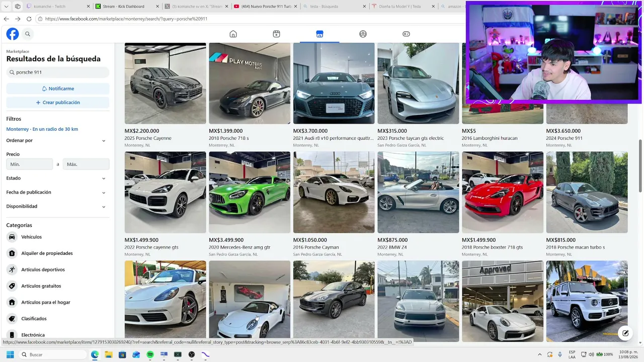Click the Artículos gratuitos category icon
Viewport: 644px width, 362px height.
click(x=12, y=286)
